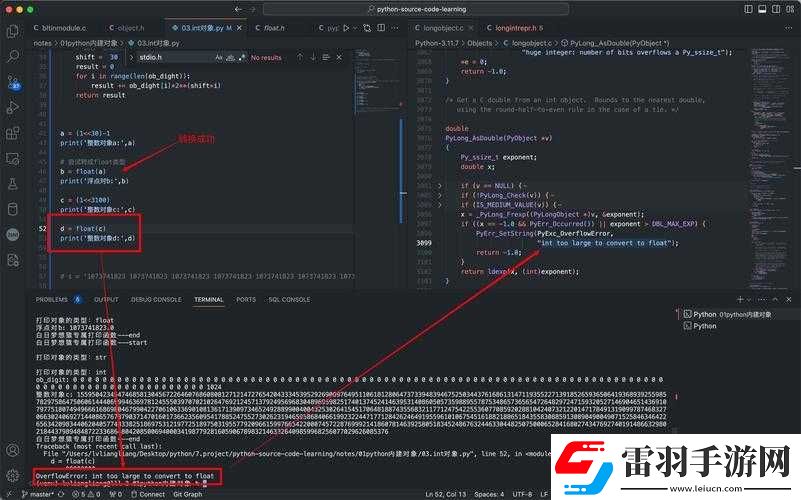Click Git Graph in status bar

187,494
